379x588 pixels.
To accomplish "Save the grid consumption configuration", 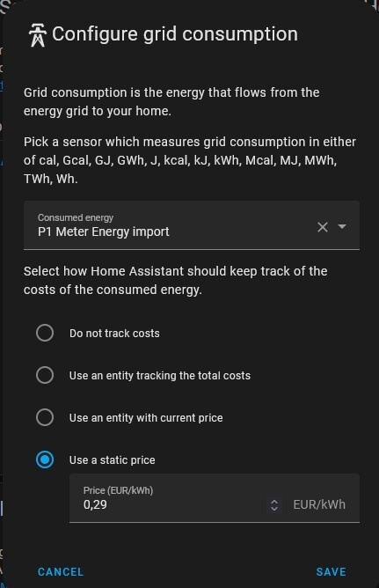I will [x=331, y=571].
